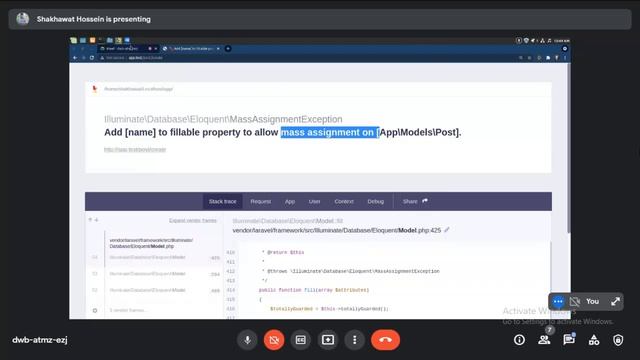The height and width of the screenshot is (360, 640).
Task: Mute the microphone in the call
Action: [x=247, y=340]
